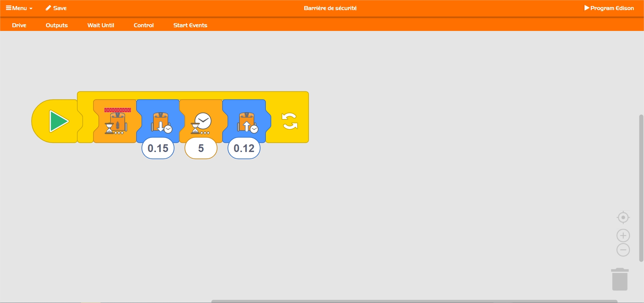
Task: Open the Menu dropdown
Action: click(x=19, y=8)
